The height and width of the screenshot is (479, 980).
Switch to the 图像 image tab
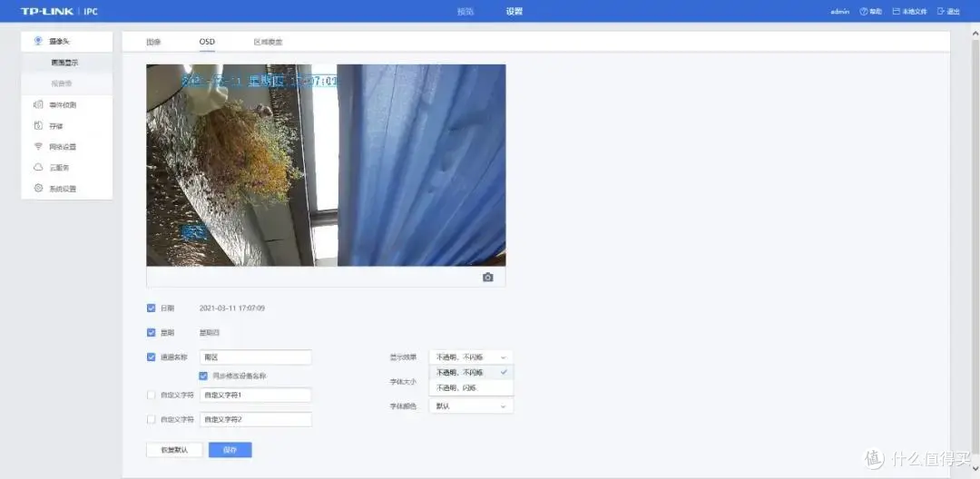coord(153,42)
